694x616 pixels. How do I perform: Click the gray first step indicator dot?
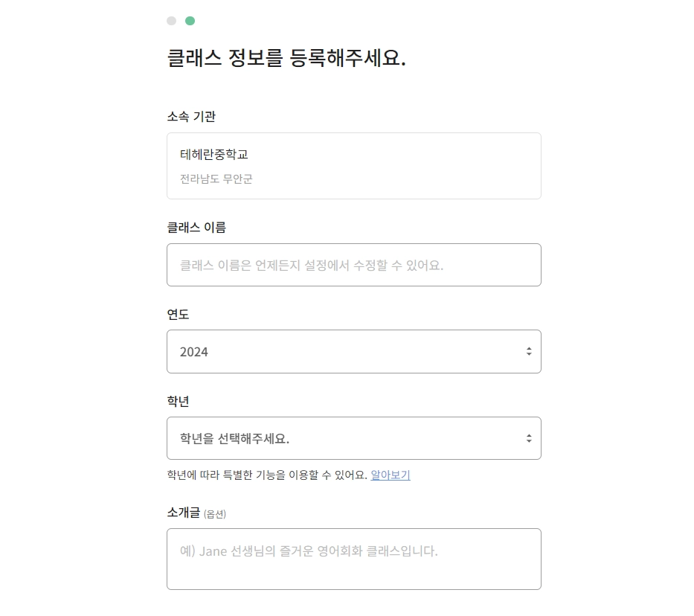coord(172,21)
